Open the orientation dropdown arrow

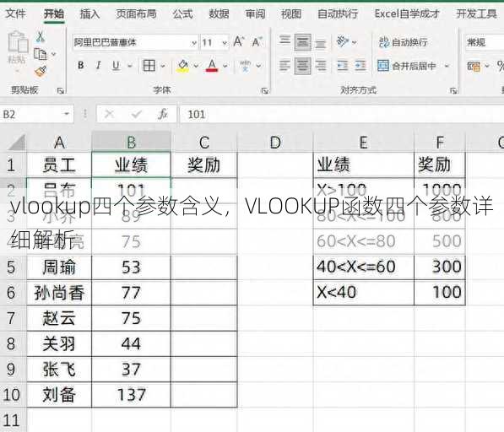355,42
